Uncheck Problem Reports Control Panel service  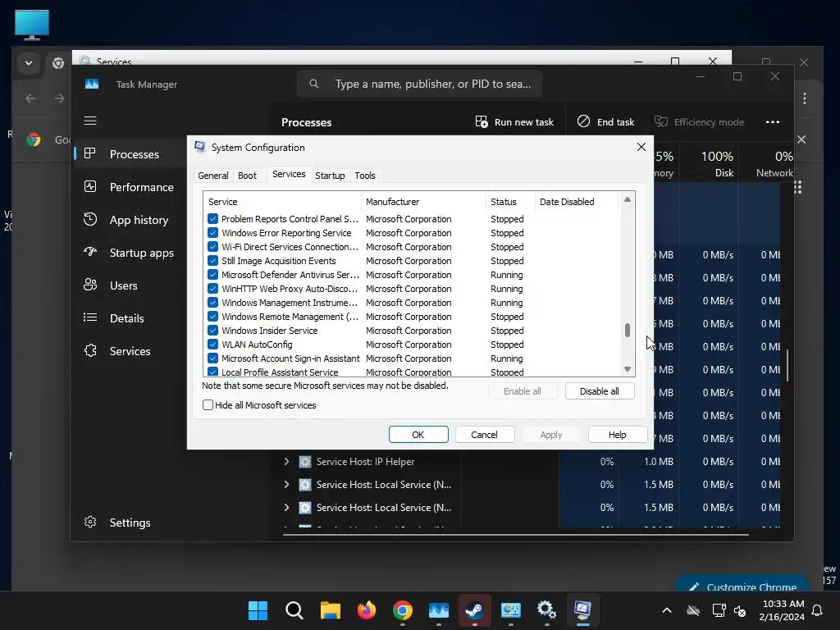[x=212, y=218]
